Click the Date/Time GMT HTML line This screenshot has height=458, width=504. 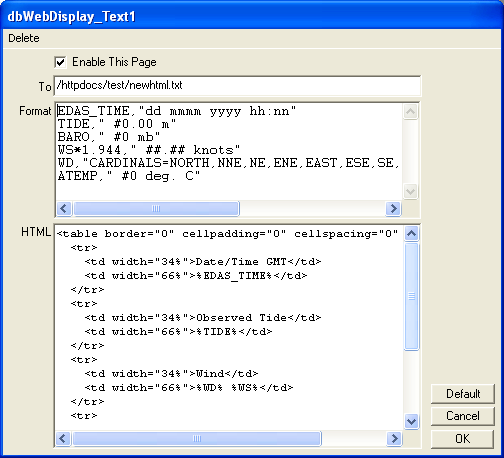[x=203, y=262]
